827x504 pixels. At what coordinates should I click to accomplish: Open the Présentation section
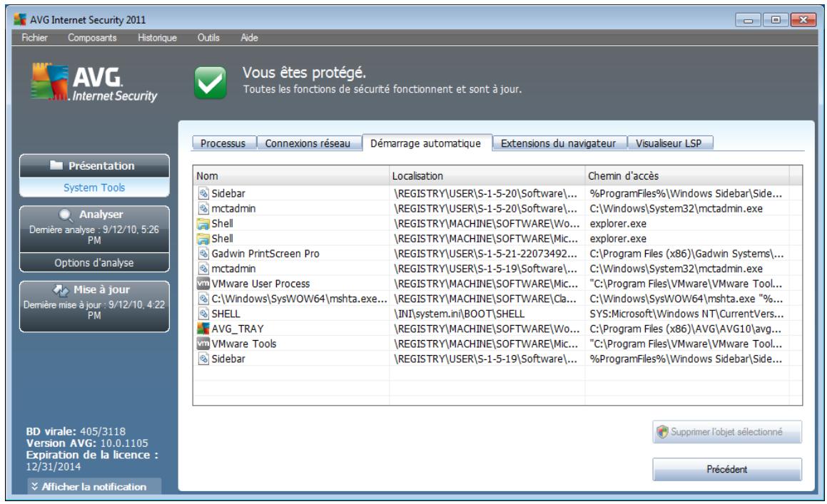tap(94, 165)
